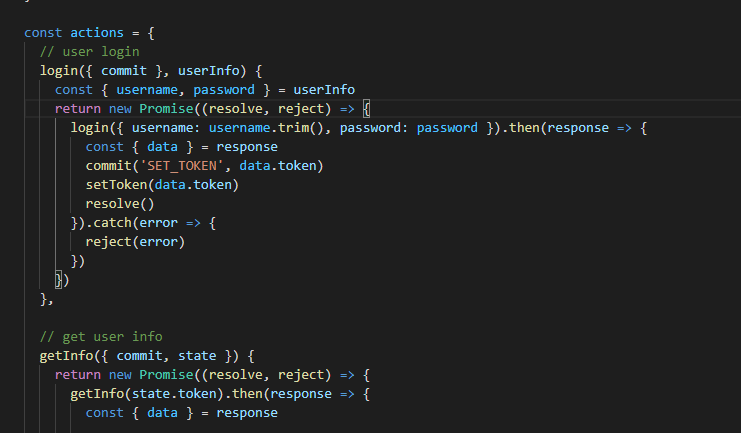Click 'password:' key in login call object
Image resolution: width=741 pixels, height=433 pixels.
[x=374, y=128]
